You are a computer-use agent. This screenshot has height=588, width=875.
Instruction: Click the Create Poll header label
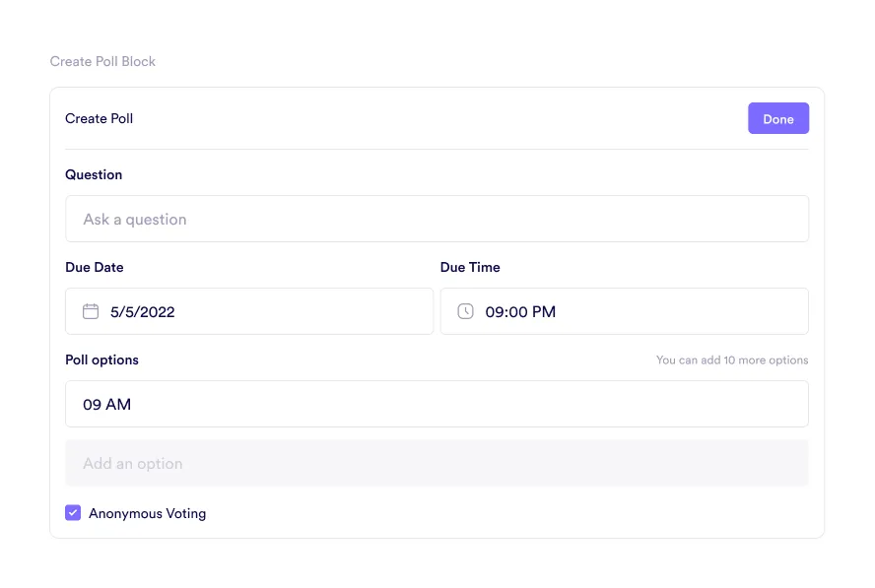click(x=99, y=118)
